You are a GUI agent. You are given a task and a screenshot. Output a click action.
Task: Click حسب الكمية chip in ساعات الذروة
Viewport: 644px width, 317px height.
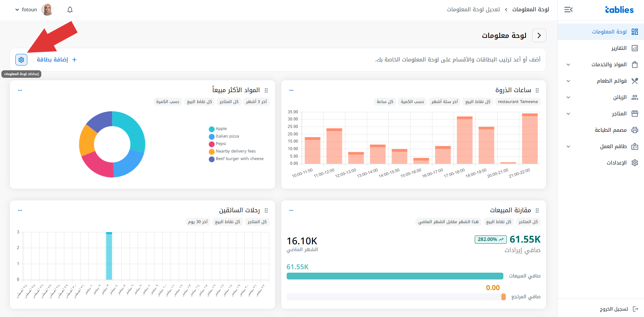(412, 102)
